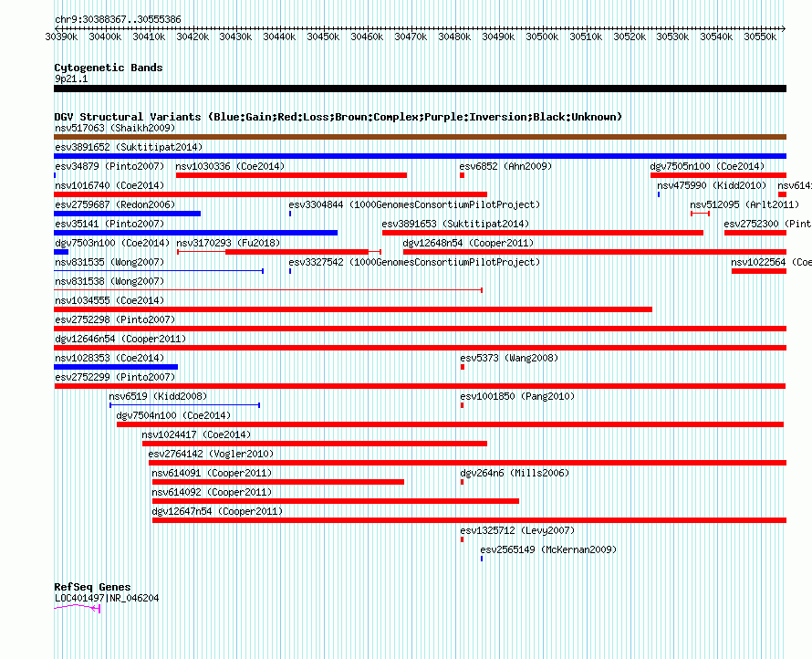
Task: Open the LOC401497|NR_046204 RefSeq gene label
Action: (107, 599)
